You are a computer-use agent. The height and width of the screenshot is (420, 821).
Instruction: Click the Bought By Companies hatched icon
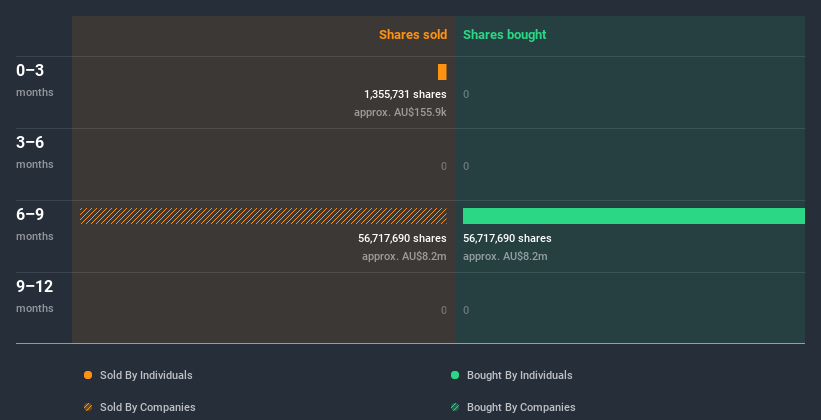point(455,407)
